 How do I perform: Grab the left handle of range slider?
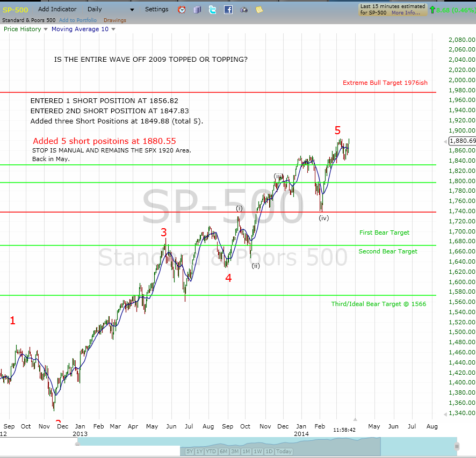[x=77, y=445]
